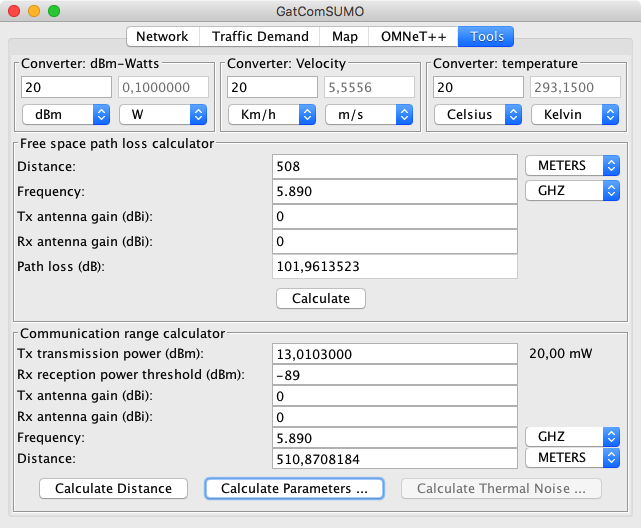The width and height of the screenshot is (641, 528).
Task: Click the dBm-Watts converter input value field
Action: point(65,88)
